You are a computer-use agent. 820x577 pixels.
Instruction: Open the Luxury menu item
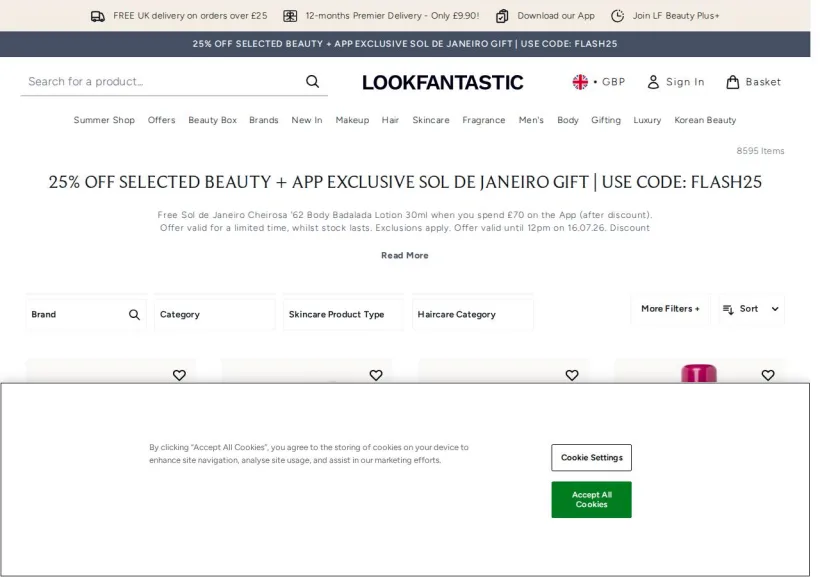[x=647, y=120]
